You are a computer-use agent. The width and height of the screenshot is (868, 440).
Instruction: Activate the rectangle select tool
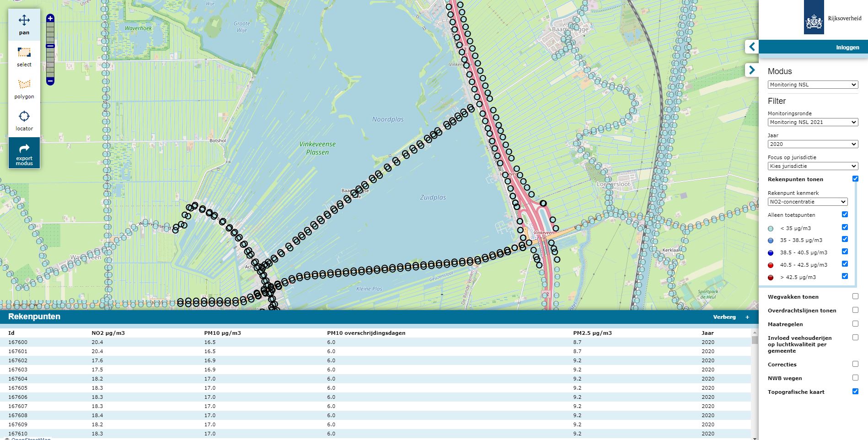click(24, 57)
